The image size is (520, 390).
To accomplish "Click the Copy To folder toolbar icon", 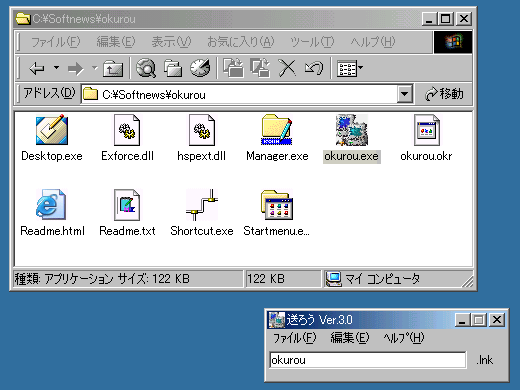I will click(x=260, y=68).
